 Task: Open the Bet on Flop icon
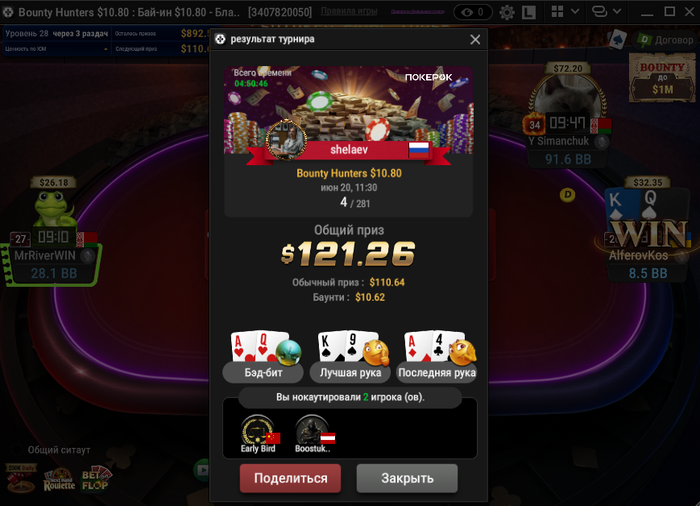pyautogui.click(x=96, y=478)
